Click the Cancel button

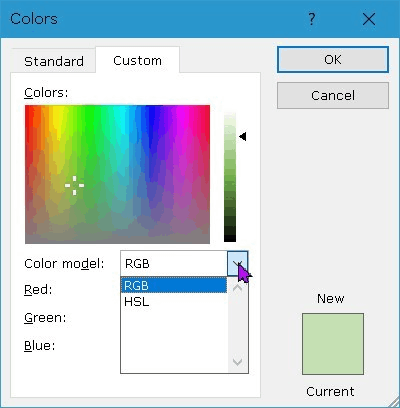333,96
